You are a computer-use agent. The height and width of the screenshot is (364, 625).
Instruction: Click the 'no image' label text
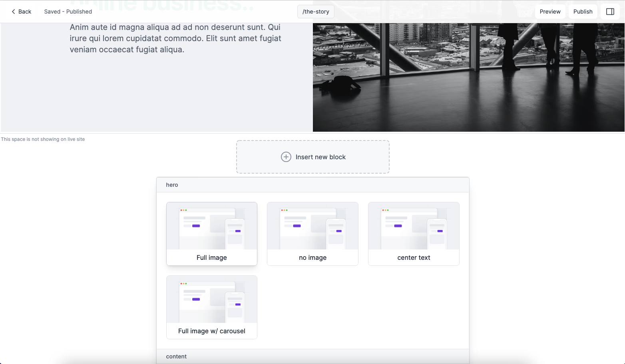tap(312, 257)
